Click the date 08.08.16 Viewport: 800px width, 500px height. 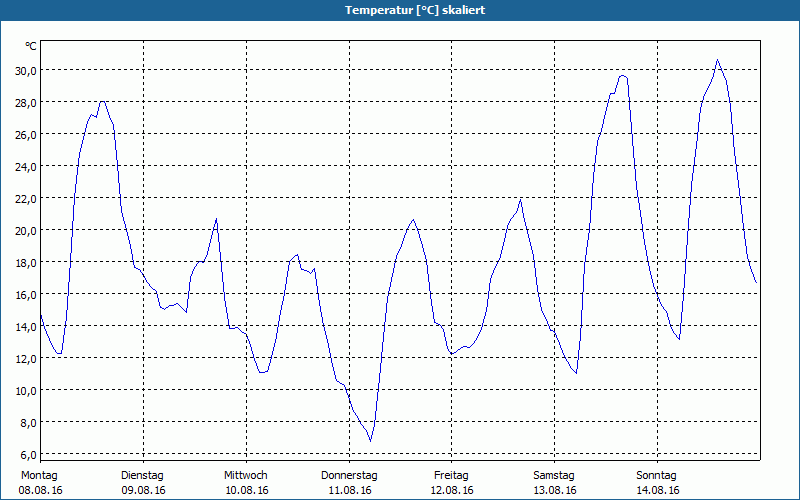40,491
